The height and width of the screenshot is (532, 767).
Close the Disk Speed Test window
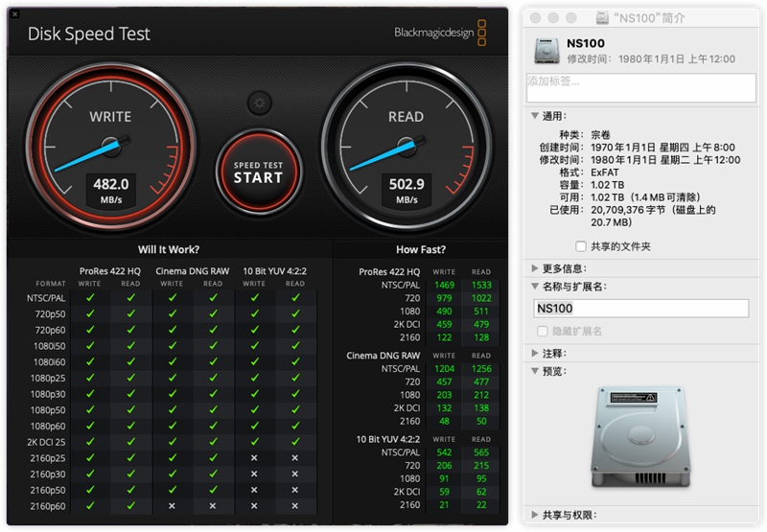[14, 14]
